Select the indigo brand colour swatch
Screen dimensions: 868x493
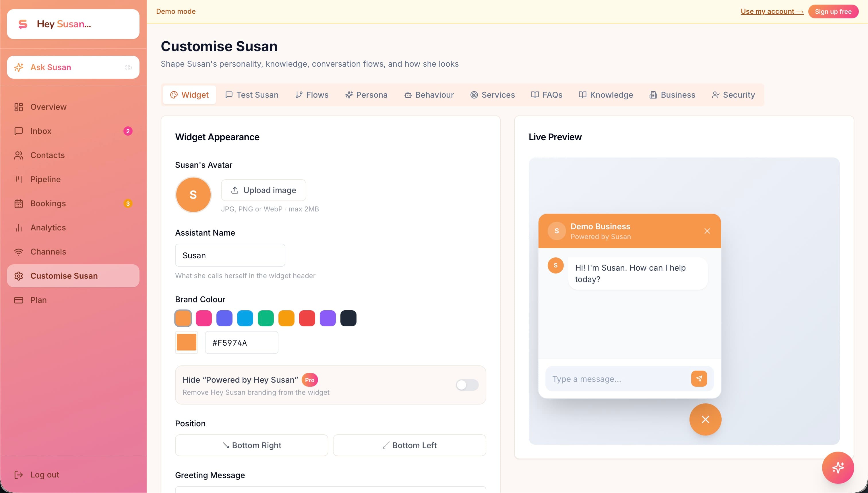coord(224,318)
